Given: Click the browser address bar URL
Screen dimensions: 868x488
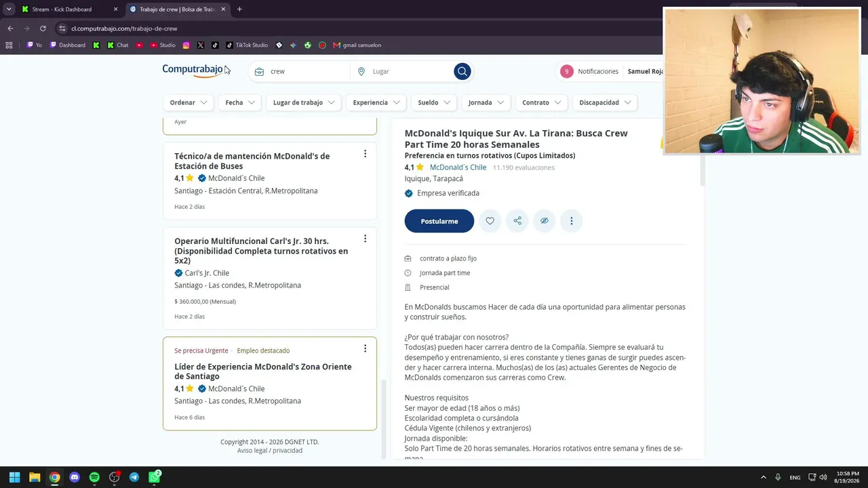Looking at the screenshot, I should (x=124, y=28).
